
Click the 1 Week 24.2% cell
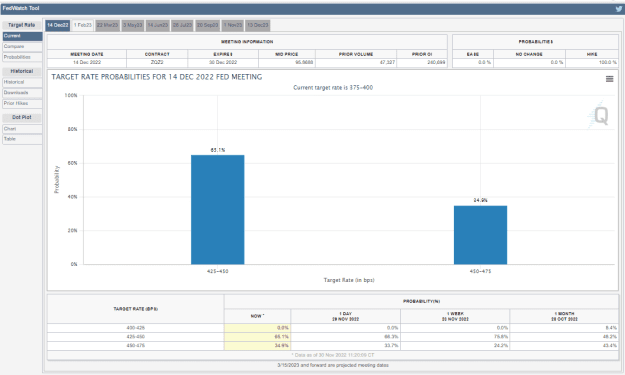point(455,346)
